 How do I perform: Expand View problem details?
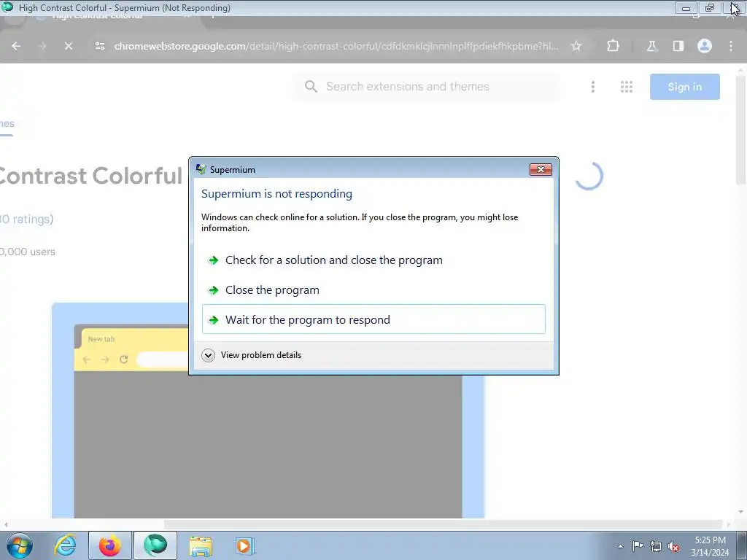tap(252, 355)
